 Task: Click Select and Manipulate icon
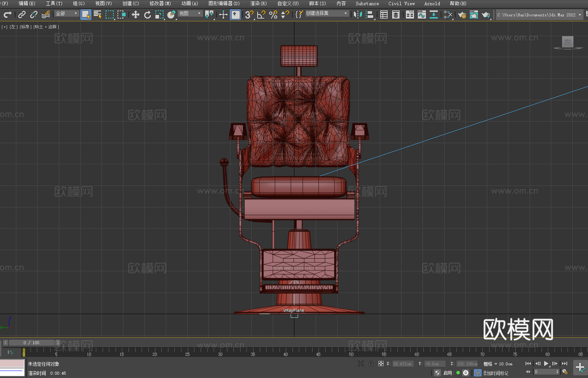[x=223, y=14]
